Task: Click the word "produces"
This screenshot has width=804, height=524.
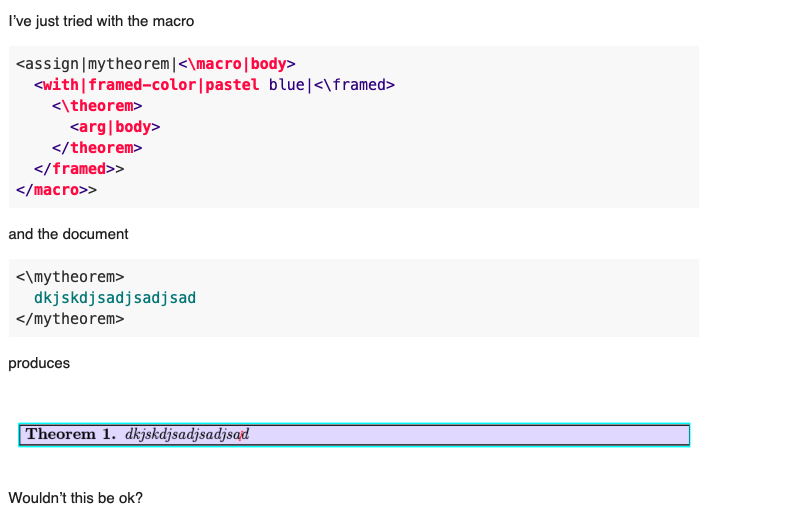Action: (39, 364)
